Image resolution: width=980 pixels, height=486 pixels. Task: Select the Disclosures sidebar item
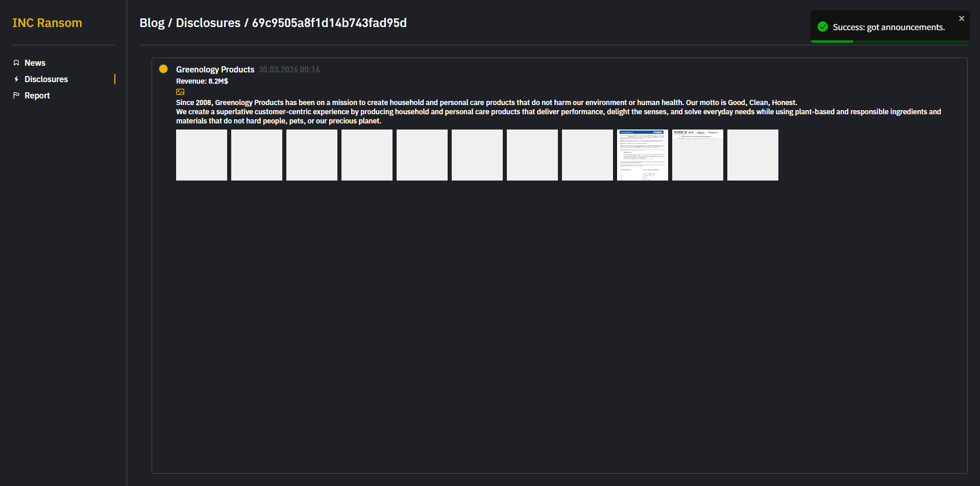(x=46, y=80)
